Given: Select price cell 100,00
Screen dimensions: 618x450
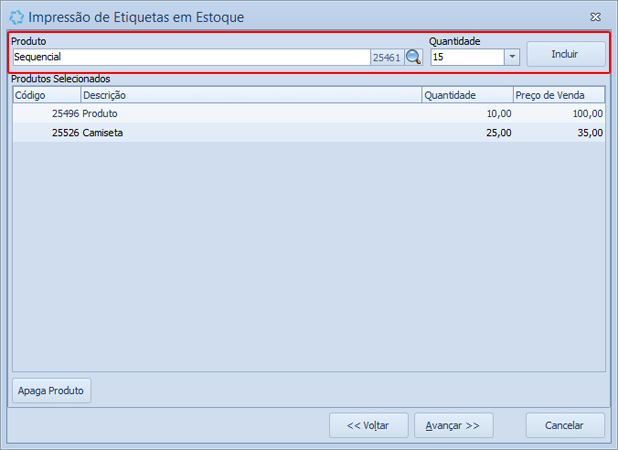Looking at the screenshot, I should [559, 113].
